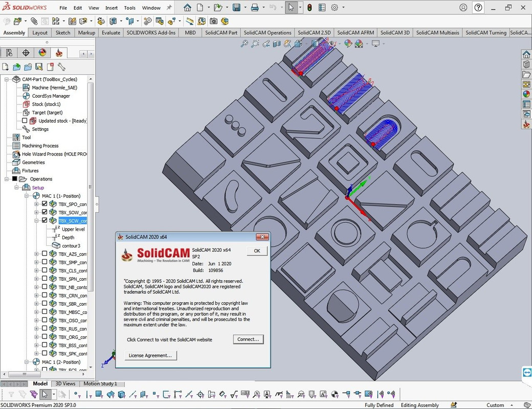Click the SolidCAM wrench settings icon

(61, 67)
